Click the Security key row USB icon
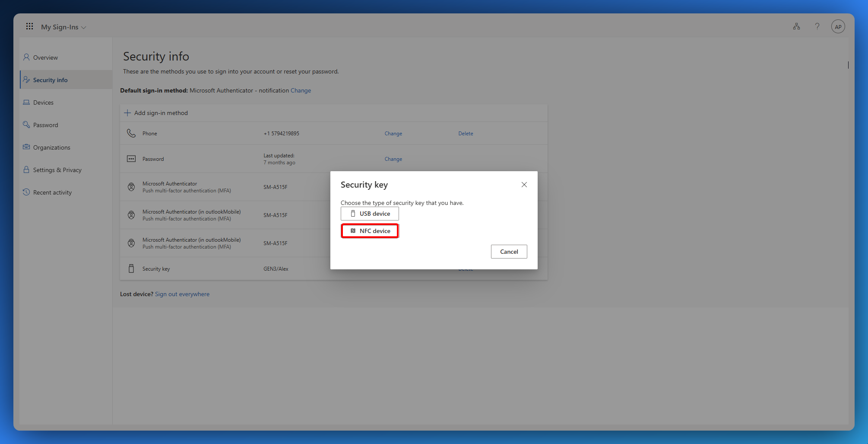The height and width of the screenshot is (444, 868). tap(131, 268)
